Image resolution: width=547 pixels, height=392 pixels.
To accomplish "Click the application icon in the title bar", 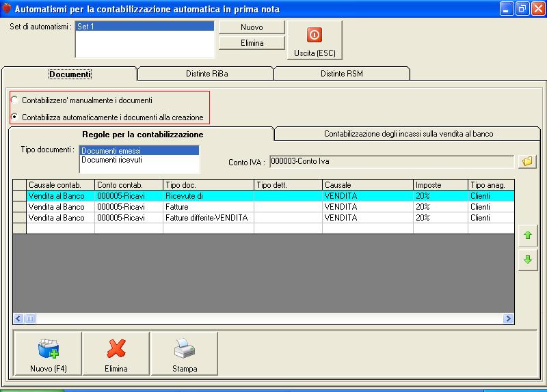I will [7, 8].
